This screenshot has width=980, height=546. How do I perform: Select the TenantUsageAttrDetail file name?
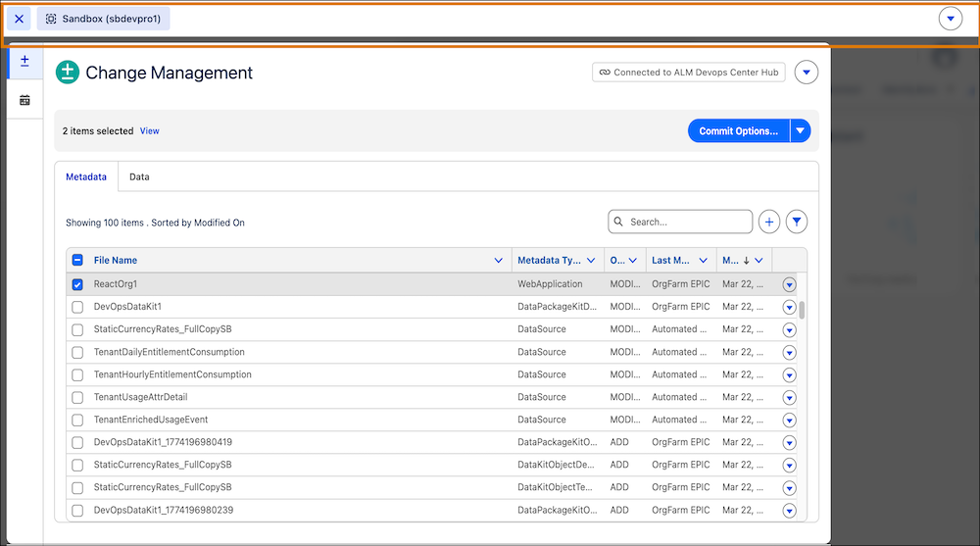[140, 397]
